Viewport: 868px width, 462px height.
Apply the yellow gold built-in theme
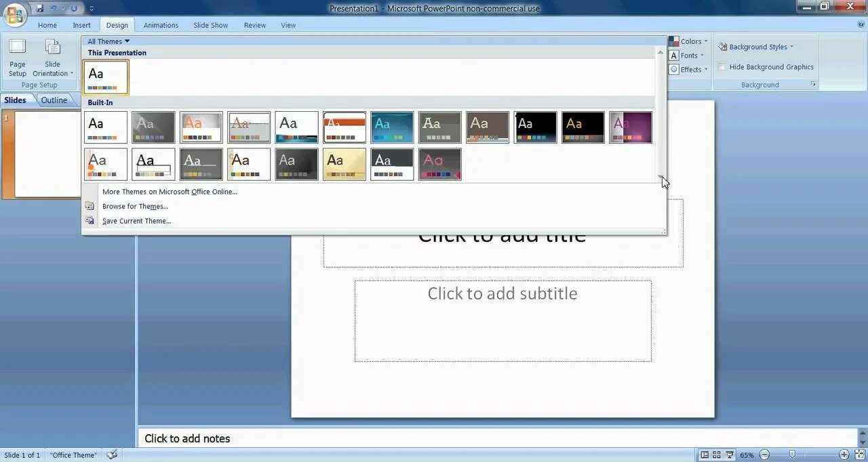pyautogui.click(x=344, y=165)
